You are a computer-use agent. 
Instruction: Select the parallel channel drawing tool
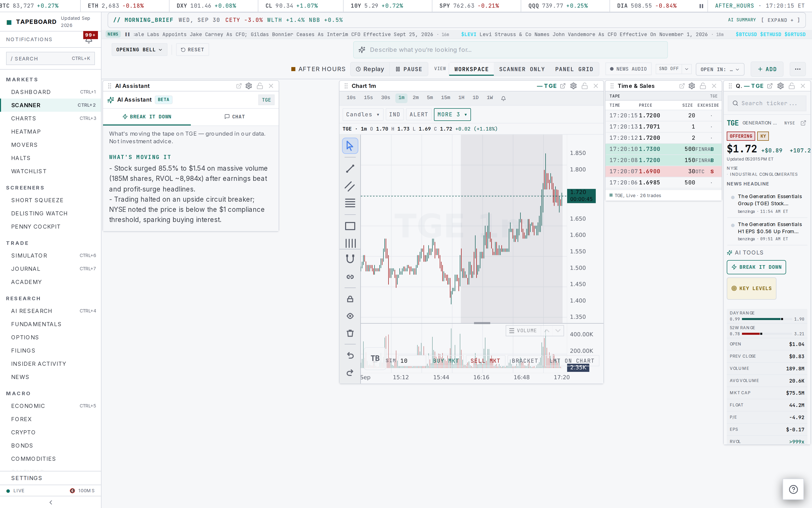350,186
